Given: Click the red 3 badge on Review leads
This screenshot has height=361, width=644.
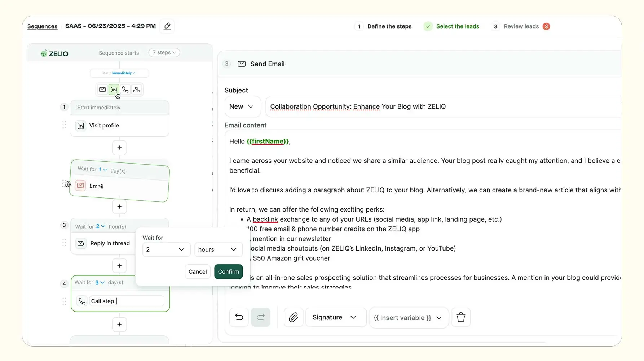Looking at the screenshot, I should [546, 26].
